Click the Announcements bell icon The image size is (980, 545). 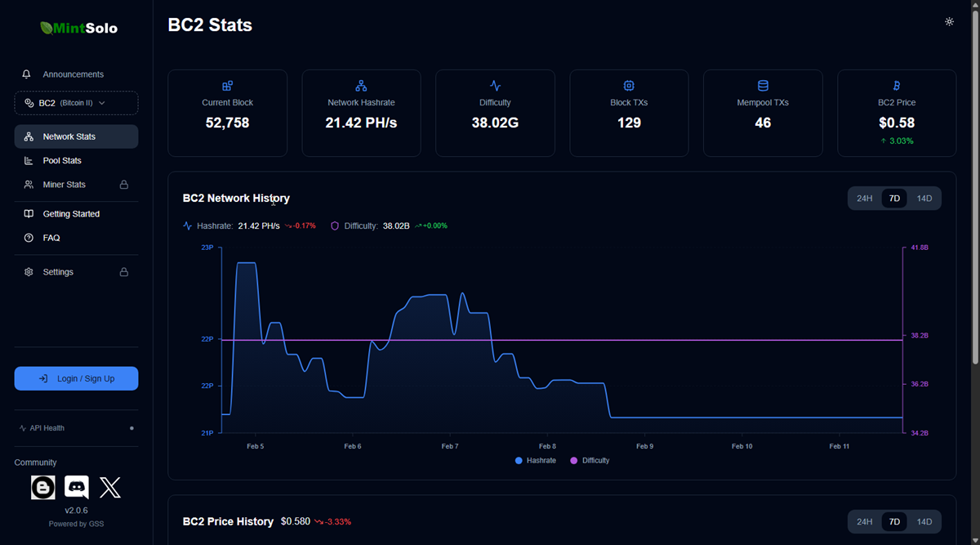[27, 74]
